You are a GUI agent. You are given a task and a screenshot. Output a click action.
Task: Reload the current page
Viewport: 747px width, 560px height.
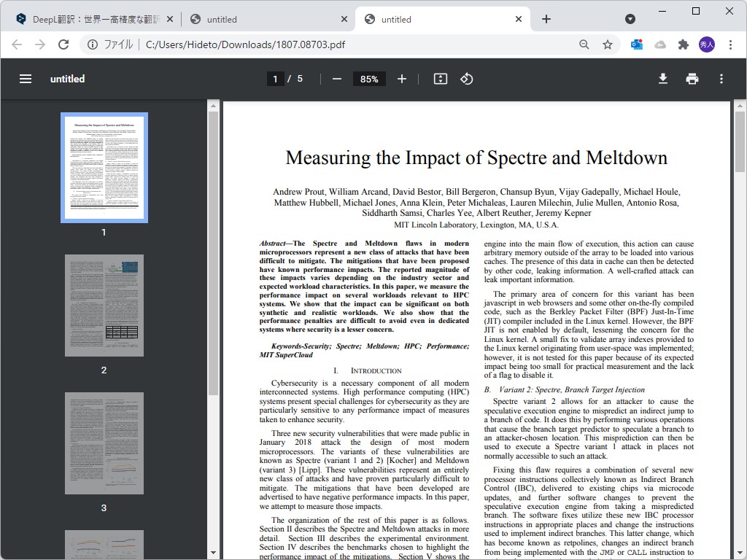pyautogui.click(x=63, y=44)
